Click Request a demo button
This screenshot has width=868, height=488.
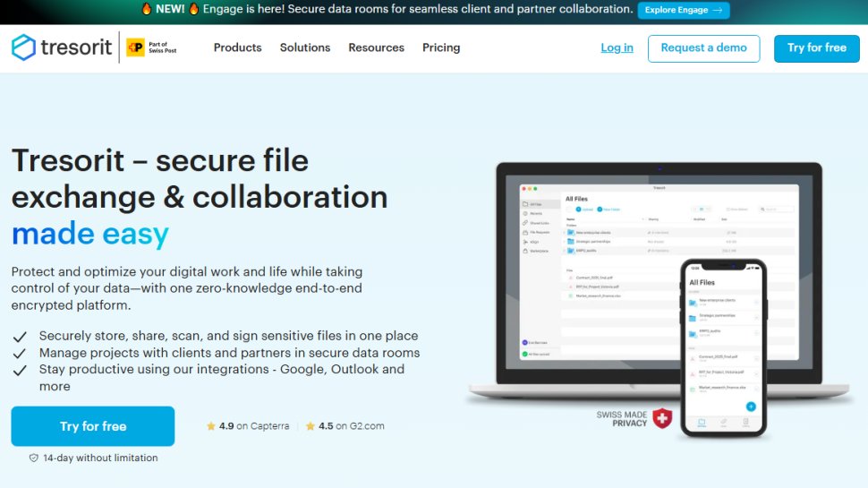(x=703, y=48)
